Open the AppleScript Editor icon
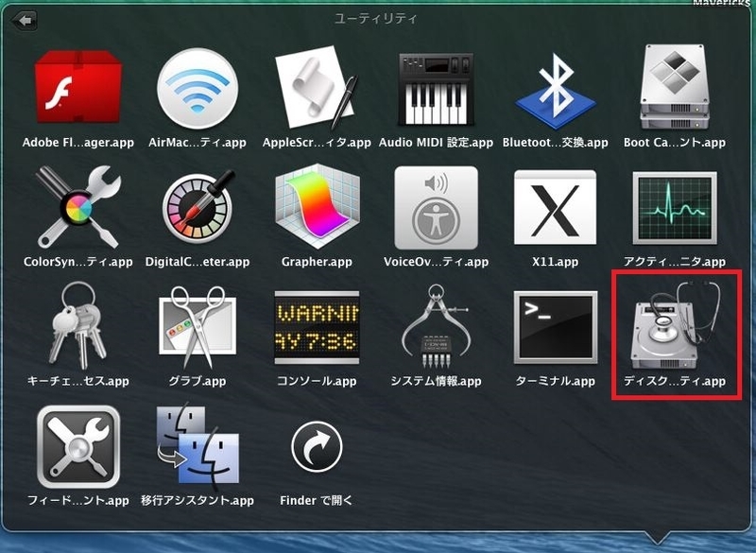This screenshot has width=756, height=553. pos(317,88)
